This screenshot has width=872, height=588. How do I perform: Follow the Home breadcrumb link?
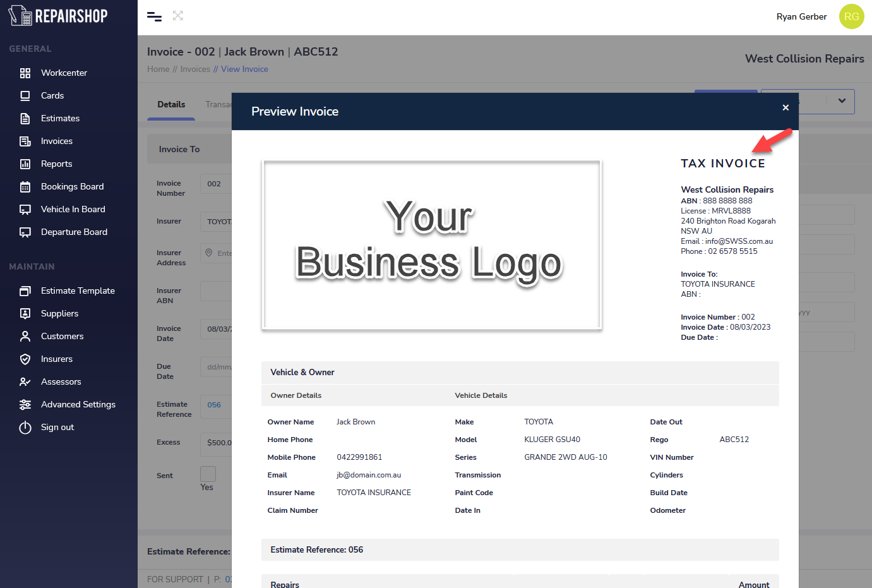[x=158, y=69]
